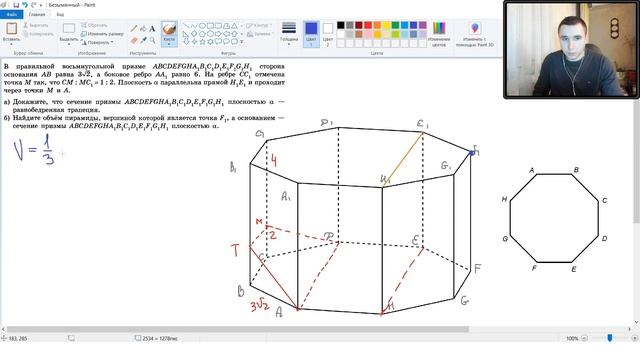Pick the oval shape in shapes gallery
The height and width of the screenshot is (360, 640).
click(x=202, y=26)
